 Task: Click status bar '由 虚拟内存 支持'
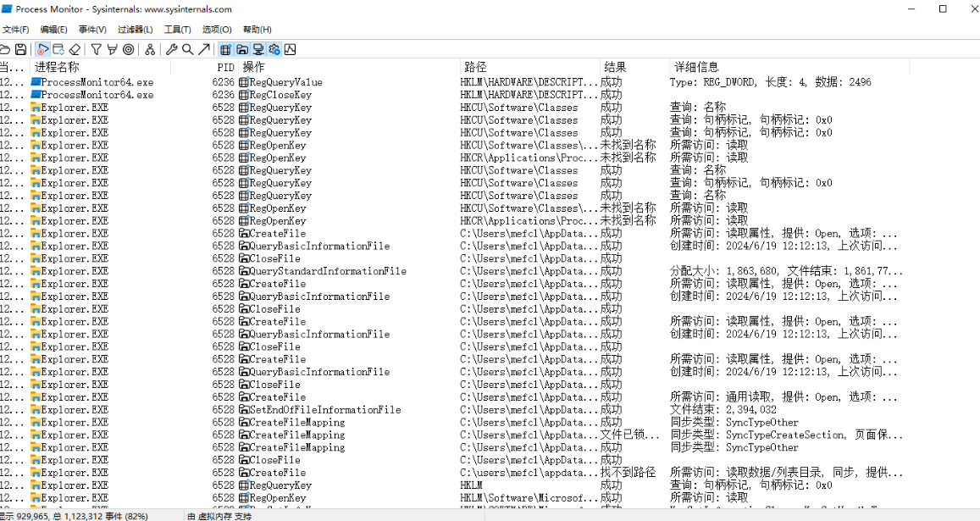(219, 516)
